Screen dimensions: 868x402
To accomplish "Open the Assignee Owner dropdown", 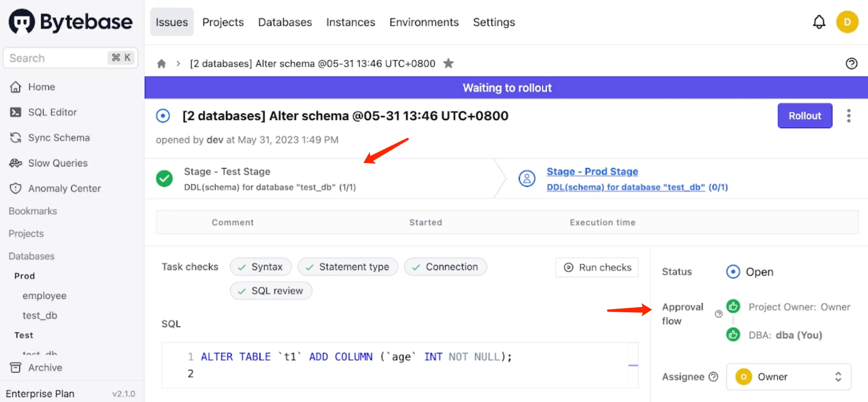I will 789,377.
